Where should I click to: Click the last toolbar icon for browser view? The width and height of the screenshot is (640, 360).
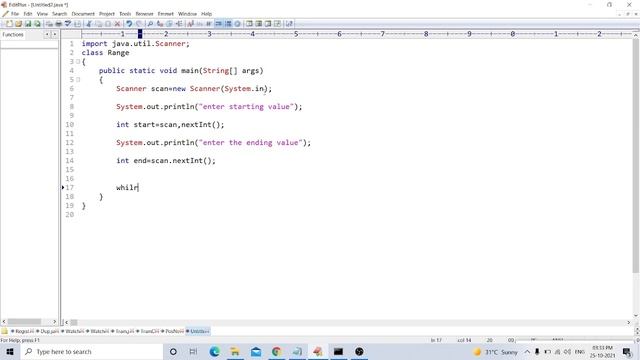pyautogui.click(x=289, y=24)
